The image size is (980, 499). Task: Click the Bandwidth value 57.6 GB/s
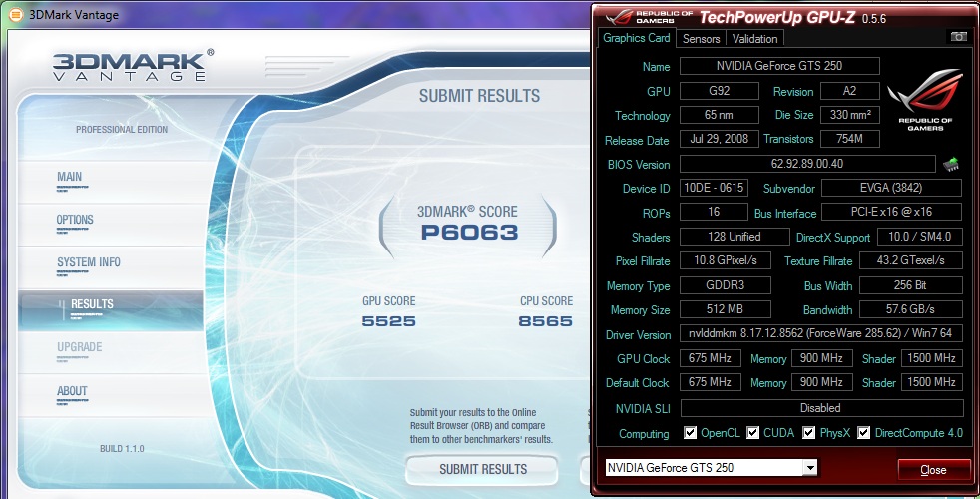click(x=910, y=309)
